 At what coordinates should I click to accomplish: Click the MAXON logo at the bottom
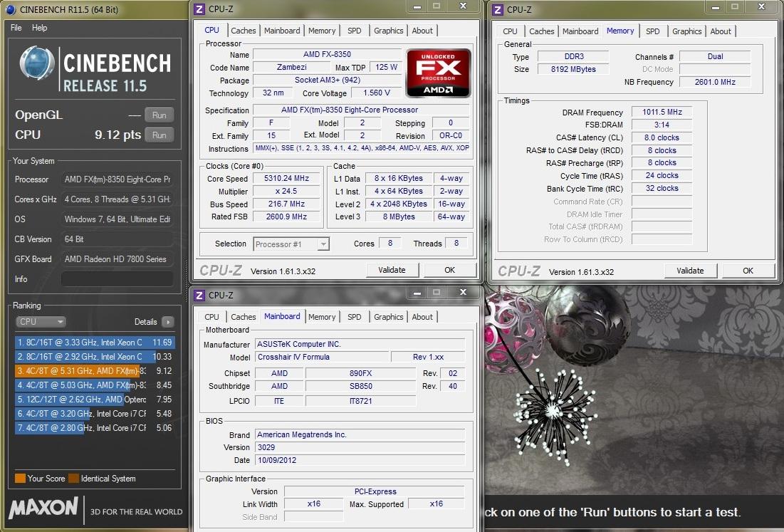43,508
